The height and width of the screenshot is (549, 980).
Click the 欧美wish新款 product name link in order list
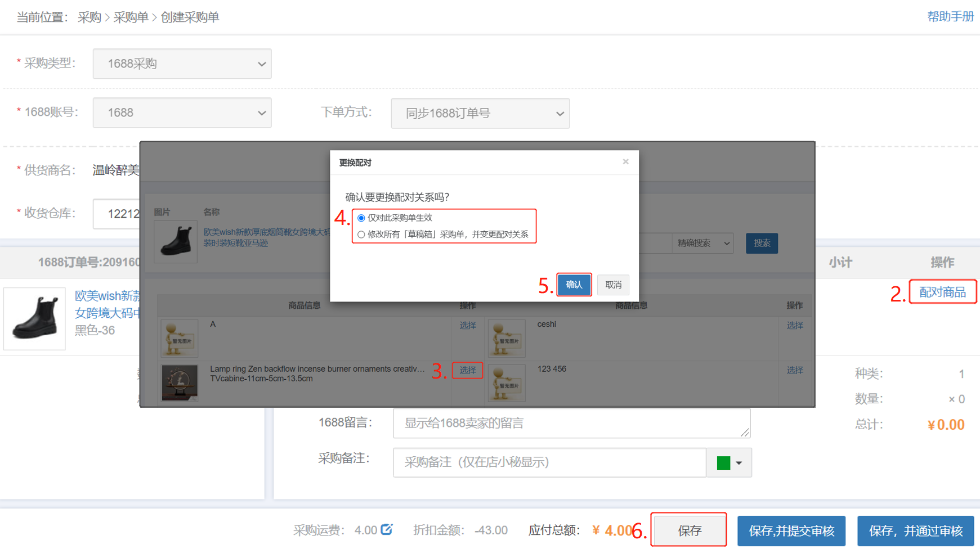click(108, 304)
